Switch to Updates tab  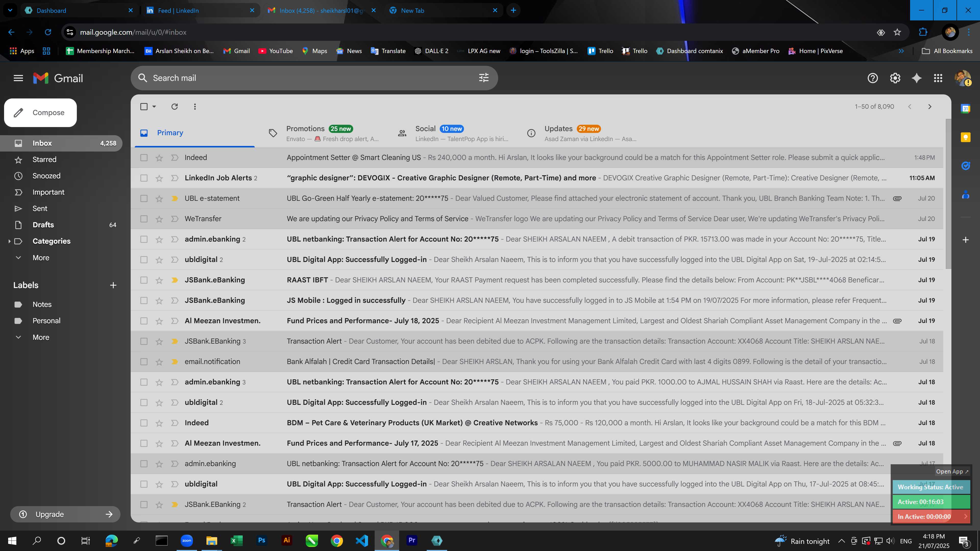582,133
